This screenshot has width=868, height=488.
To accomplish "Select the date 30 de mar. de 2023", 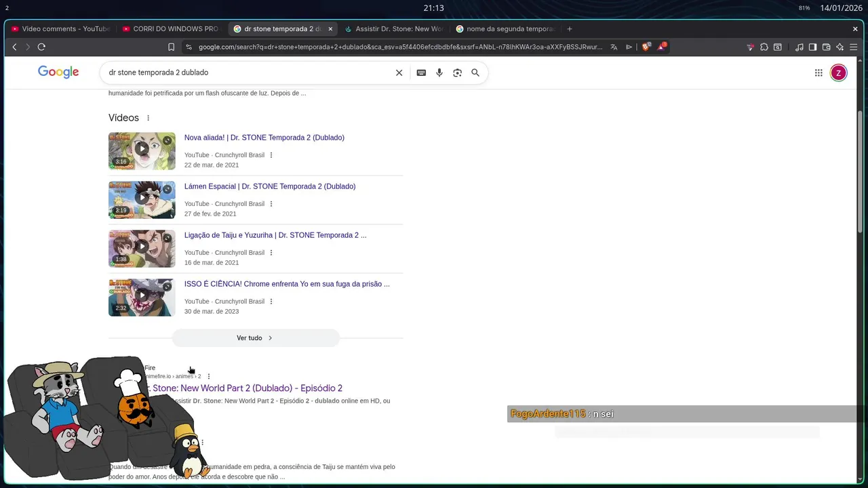I will click(x=212, y=311).
